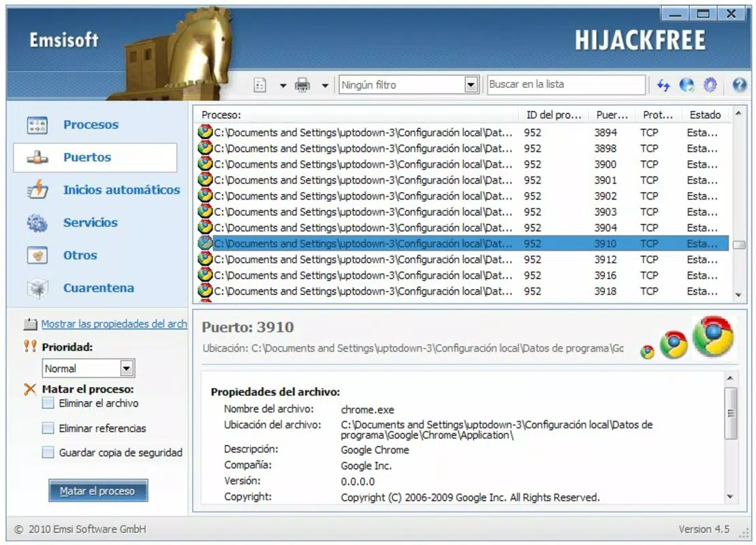The width and height of the screenshot is (756, 545).
Task: Enable the Eliminar referencias checkbox
Action: coord(48,428)
